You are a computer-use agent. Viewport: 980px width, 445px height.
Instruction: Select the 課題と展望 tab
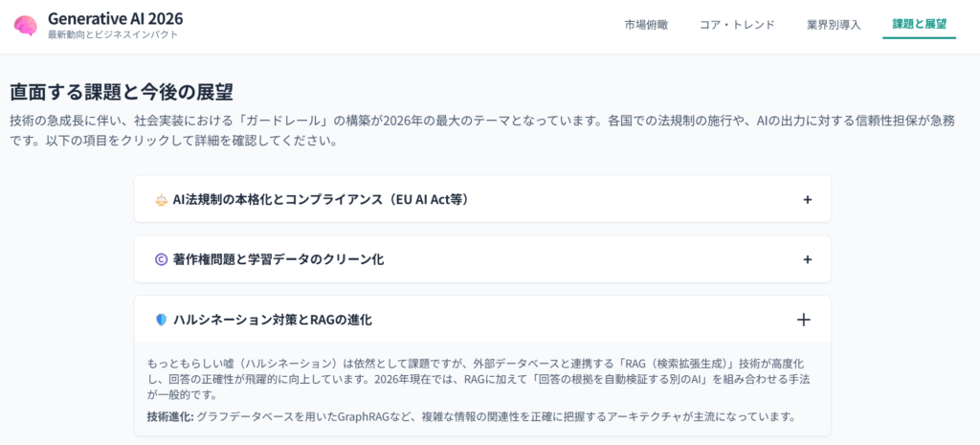pos(919,25)
